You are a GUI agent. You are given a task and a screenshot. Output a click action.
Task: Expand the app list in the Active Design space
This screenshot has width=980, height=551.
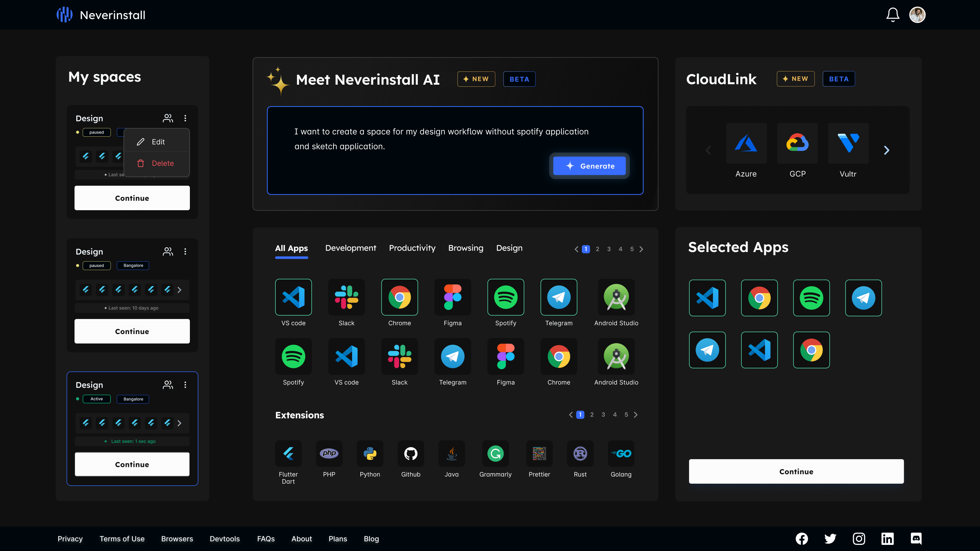pos(179,423)
